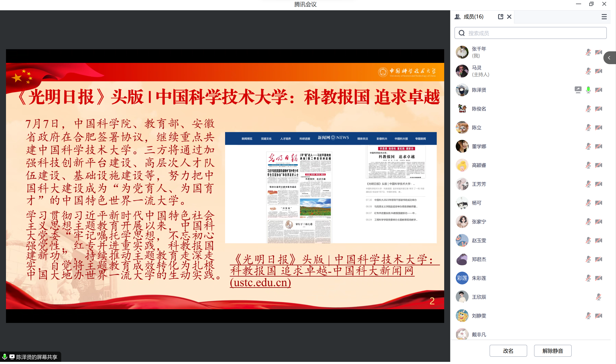The height and width of the screenshot is (364, 616).
Task: Select member name 戴非凡
Action: point(479,334)
